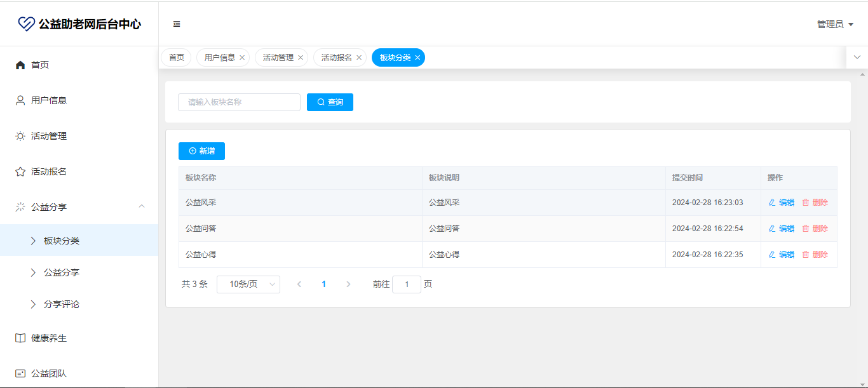Click the book icon beside 健康养生
Screen dimensions: 868x388
[20, 338]
